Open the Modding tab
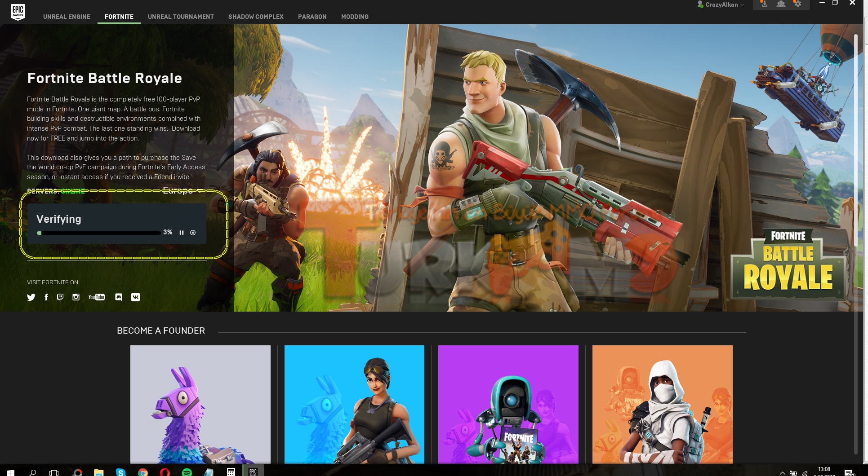The width and height of the screenshot is (868, 476). 355,17
